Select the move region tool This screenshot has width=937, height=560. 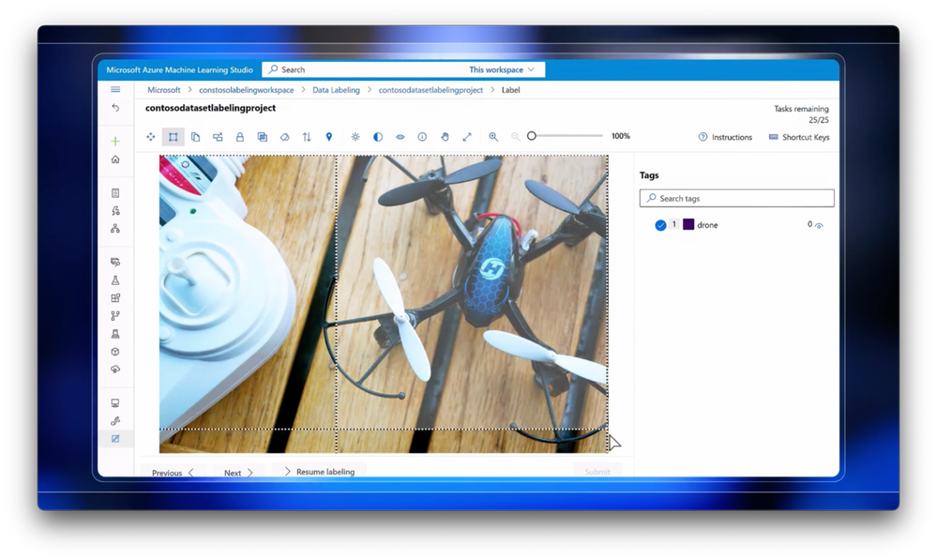tap(151, 137)
